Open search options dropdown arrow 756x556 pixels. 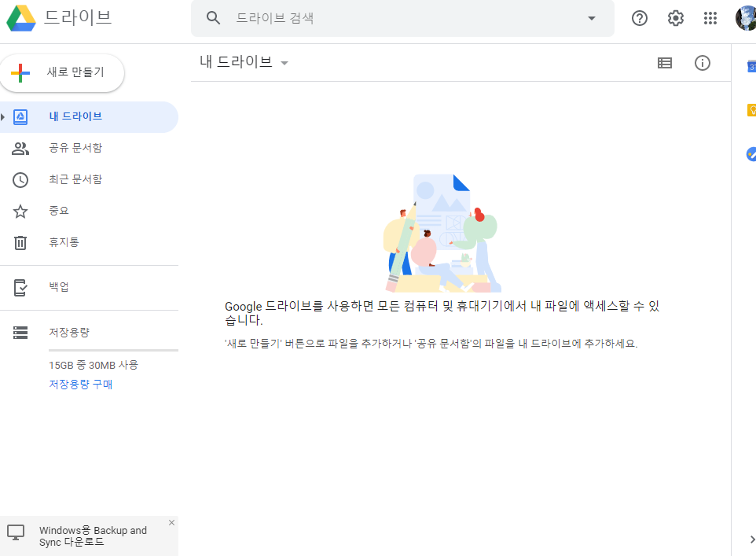(592, 18)
